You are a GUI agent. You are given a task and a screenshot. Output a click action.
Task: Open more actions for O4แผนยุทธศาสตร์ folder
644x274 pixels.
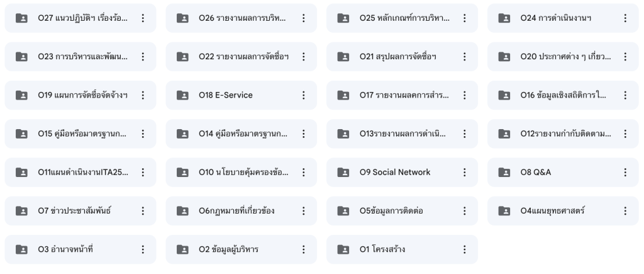[x=625, y=211]
